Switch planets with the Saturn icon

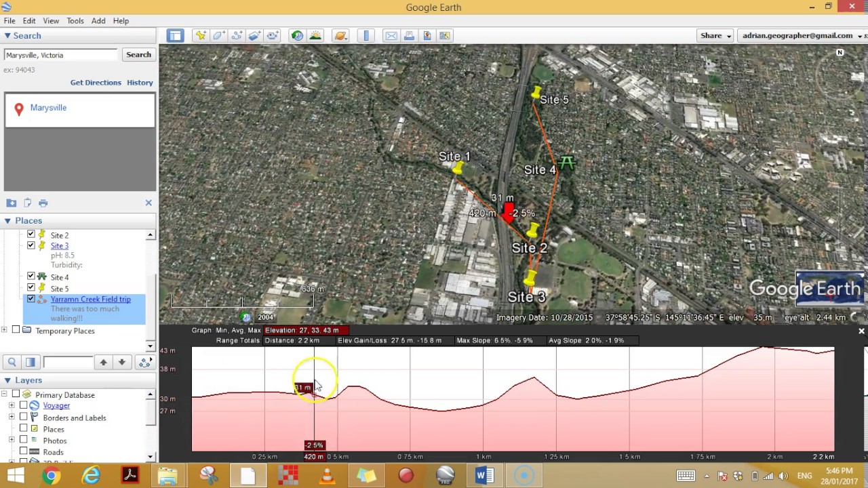tap(340, 36)
